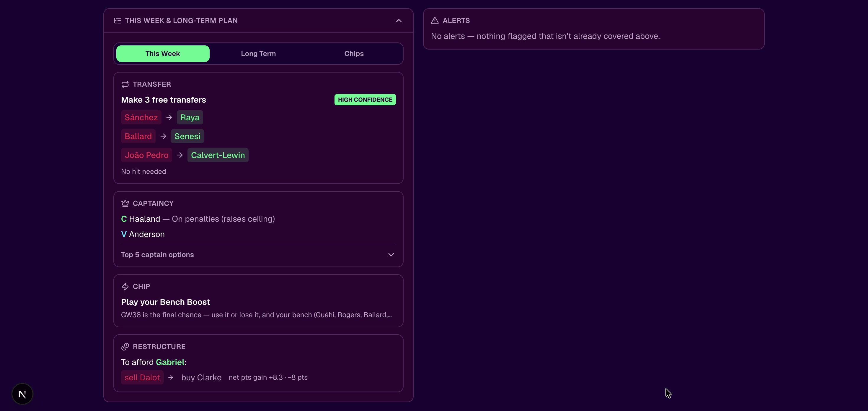Expand the truncated Bench Boost description
This screenshot has width=868, height=411.
pos(257,315)
